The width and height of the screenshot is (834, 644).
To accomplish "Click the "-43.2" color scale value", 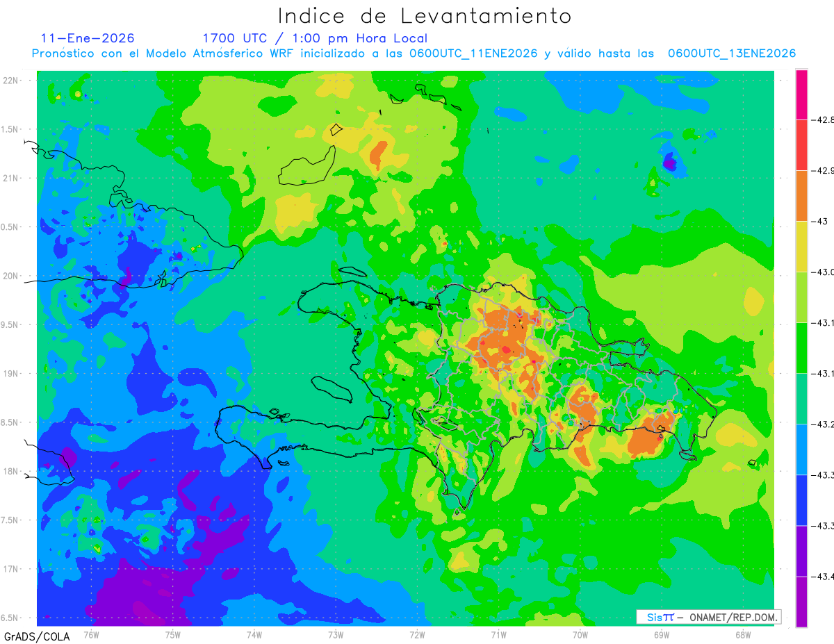I will click(823, 424).
